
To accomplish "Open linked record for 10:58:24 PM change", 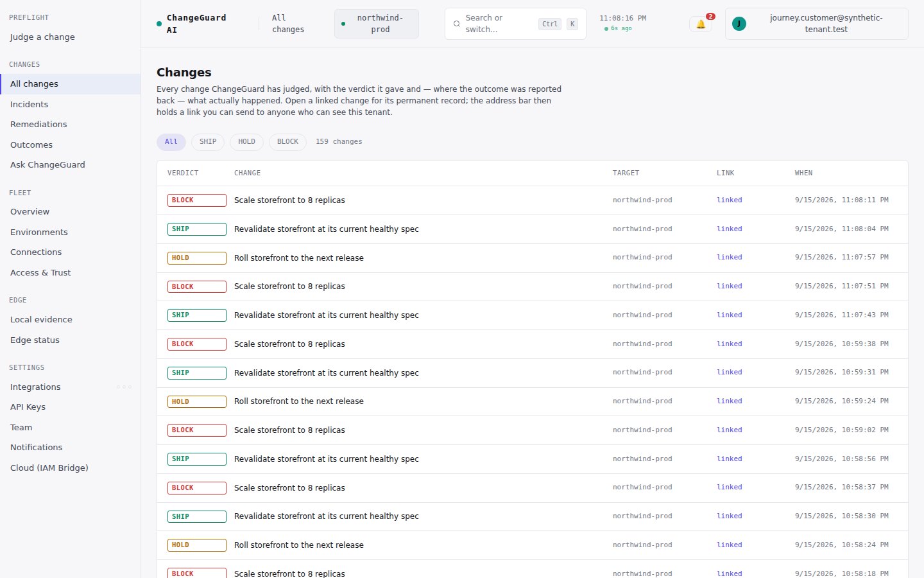I will tap(729, 545).
